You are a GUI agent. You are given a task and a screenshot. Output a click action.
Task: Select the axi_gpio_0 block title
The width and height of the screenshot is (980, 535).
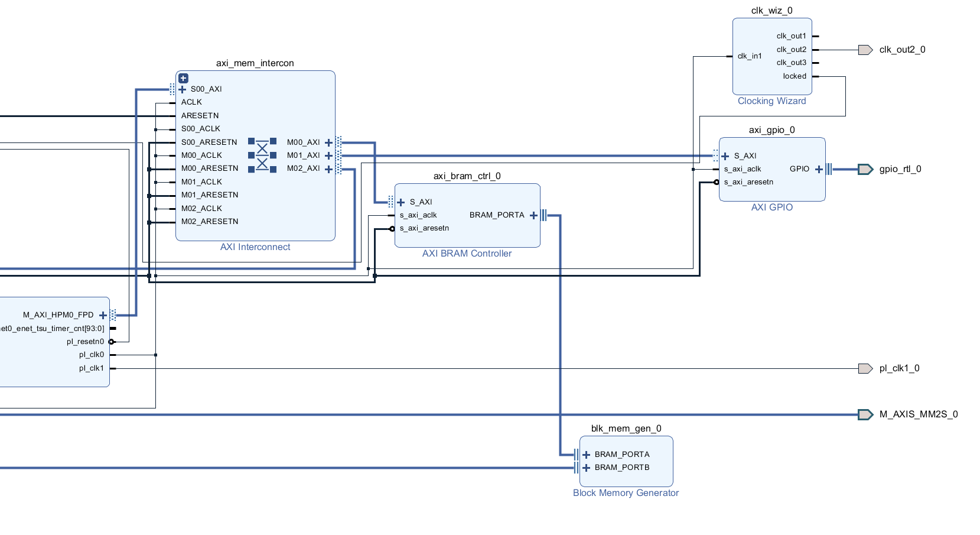click(x=772, y=130)
